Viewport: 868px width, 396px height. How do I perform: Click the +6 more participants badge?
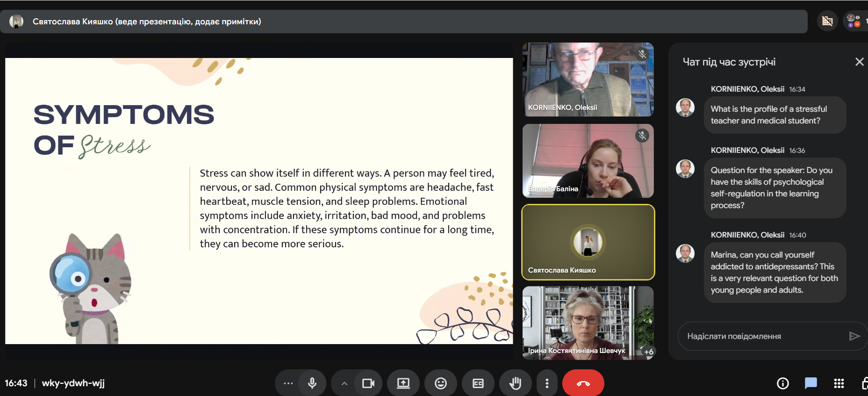648,352
